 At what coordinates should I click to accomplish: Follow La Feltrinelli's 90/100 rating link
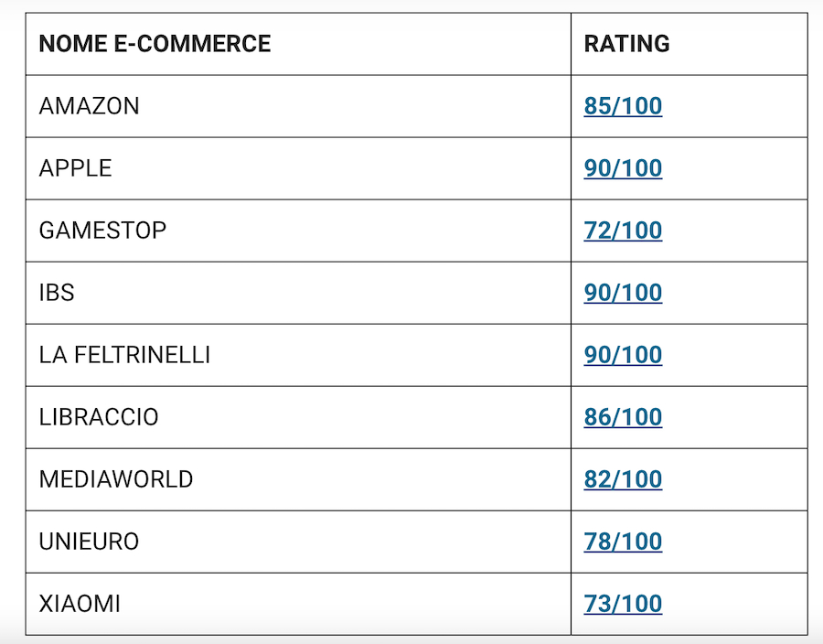[623, 355]
